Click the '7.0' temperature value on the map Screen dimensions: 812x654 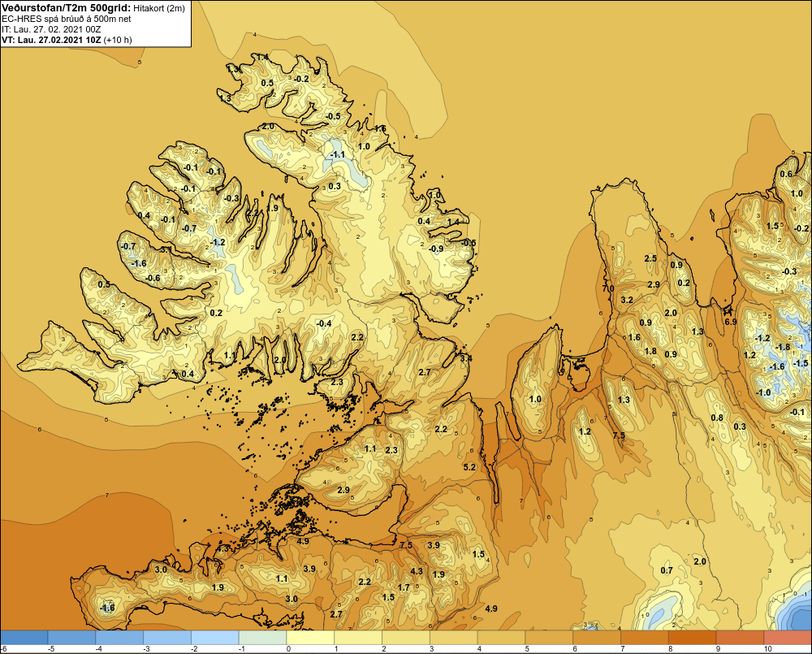[x=608, y=288]
